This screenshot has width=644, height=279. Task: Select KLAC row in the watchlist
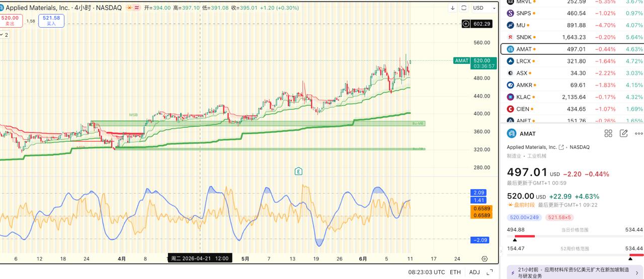tap(572, 97)
